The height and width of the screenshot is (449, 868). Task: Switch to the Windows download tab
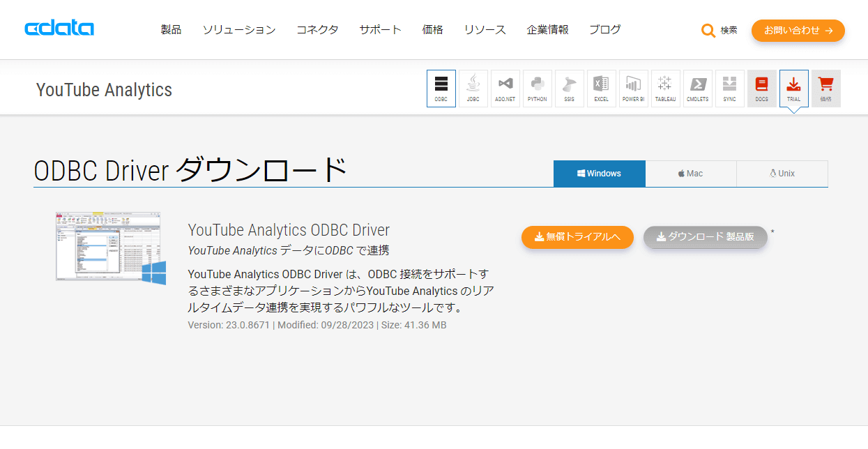(600, 174)
